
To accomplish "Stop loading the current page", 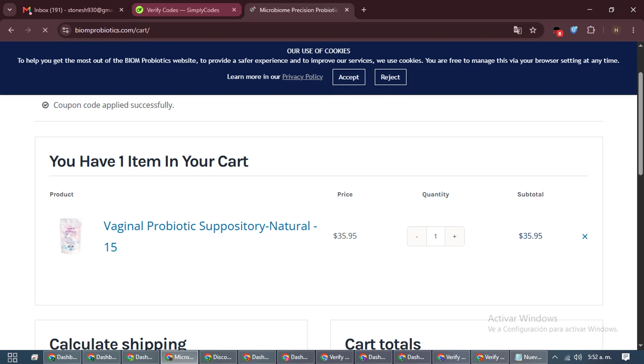I will click(45, 30).
